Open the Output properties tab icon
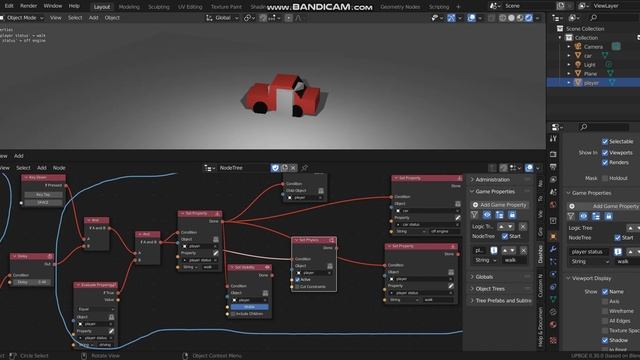 pos(553,167)
